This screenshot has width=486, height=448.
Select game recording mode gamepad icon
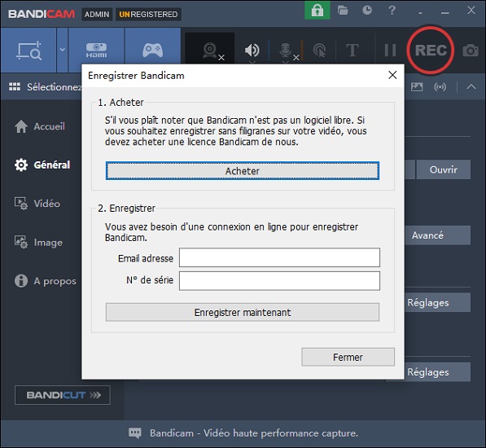[x=152, y=50]
